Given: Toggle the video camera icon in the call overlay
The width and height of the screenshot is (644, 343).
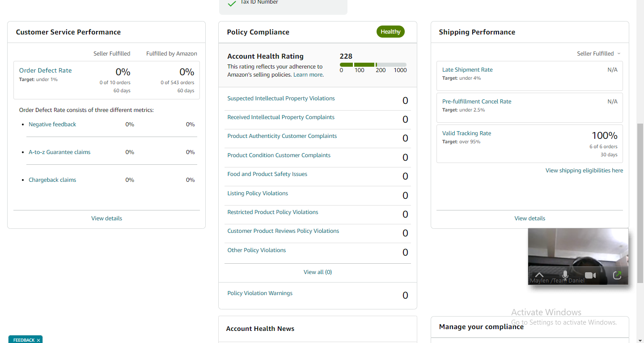Looking at the screenshot, I should (x=591, y=275).
